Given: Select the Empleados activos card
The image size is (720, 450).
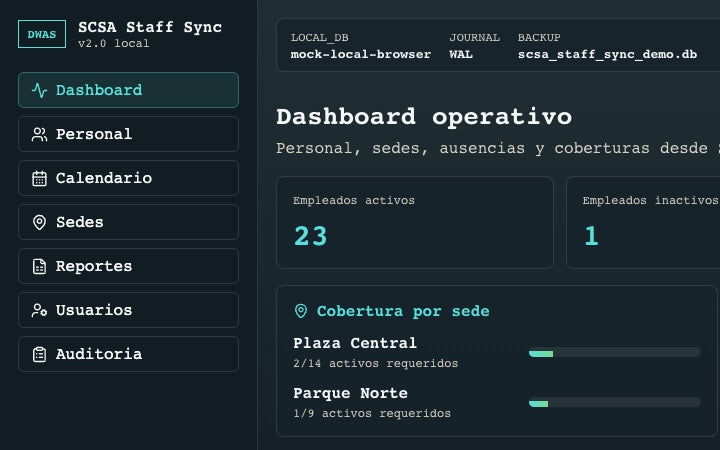Looking at the screenshot, I should point(415,223).
